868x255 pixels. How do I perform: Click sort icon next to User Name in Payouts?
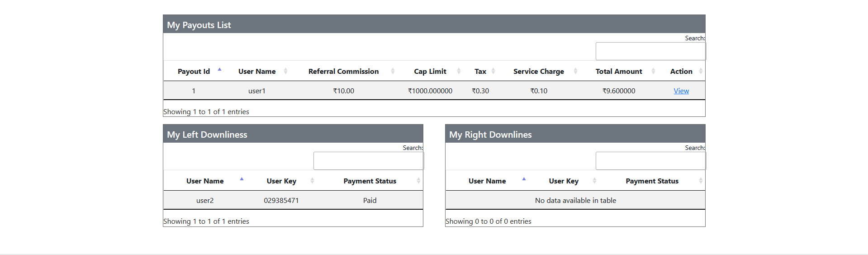[x=285, y=71]
